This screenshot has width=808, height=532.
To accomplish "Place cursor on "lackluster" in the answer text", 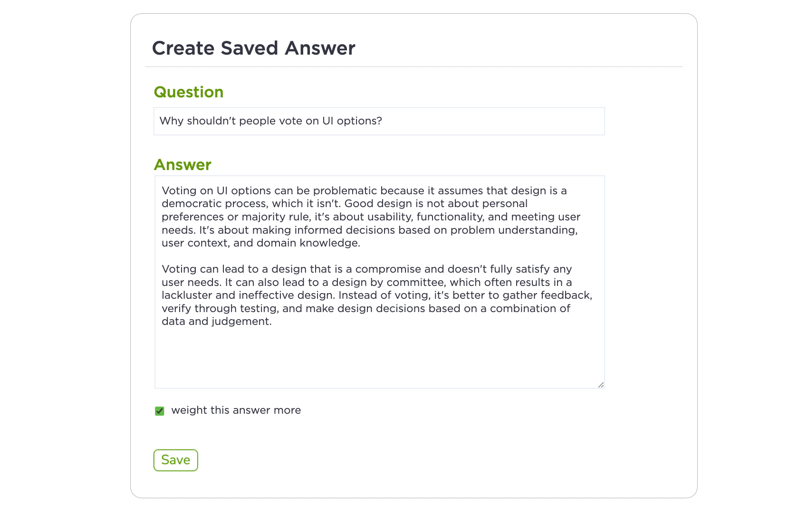I will click(x=187, y=295).
